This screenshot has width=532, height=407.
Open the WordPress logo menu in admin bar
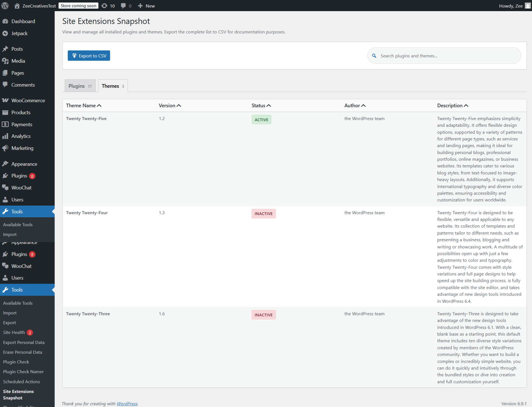(x=5, y=6)
